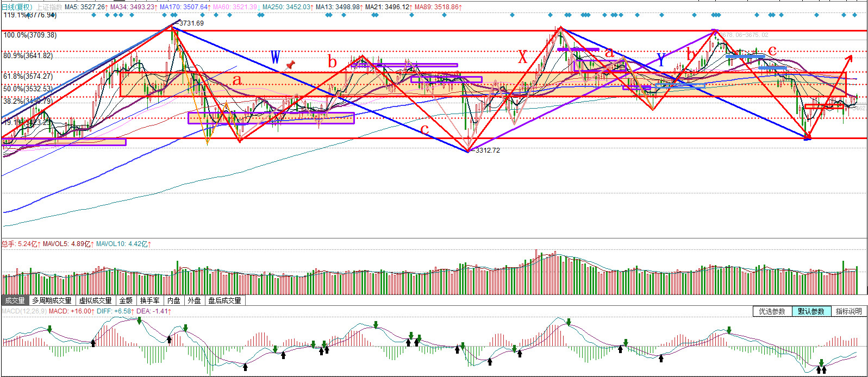The height and width of the screenshot is (377, 868).
Task: Select the blue W wave annotation
Action: coord(276,57)
